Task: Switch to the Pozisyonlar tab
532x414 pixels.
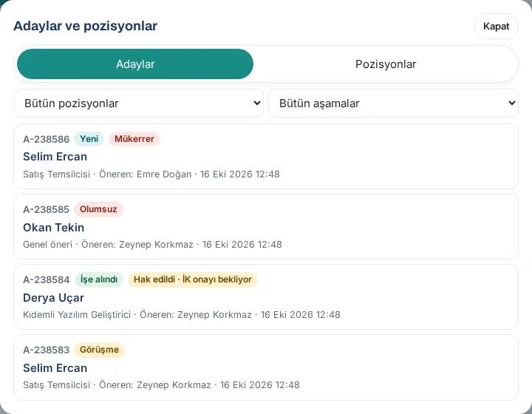Action: (386, 64)
